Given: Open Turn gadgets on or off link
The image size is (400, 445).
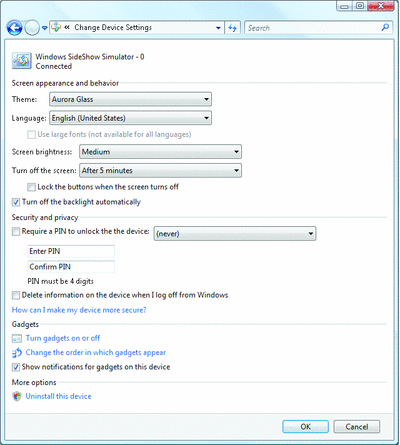Looking at the screenshot, I should tap(63, 338).
